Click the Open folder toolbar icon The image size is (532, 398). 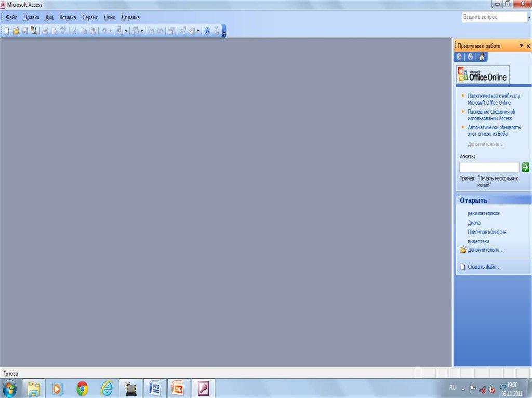pos(16,31)
